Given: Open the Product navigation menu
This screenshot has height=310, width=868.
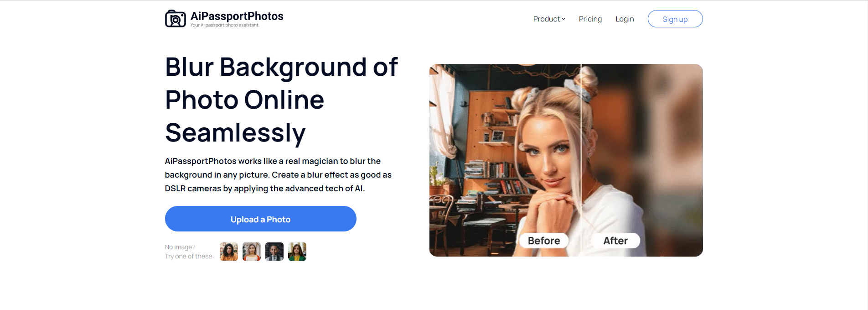Looking at the screenshot, I should point(546,19).
